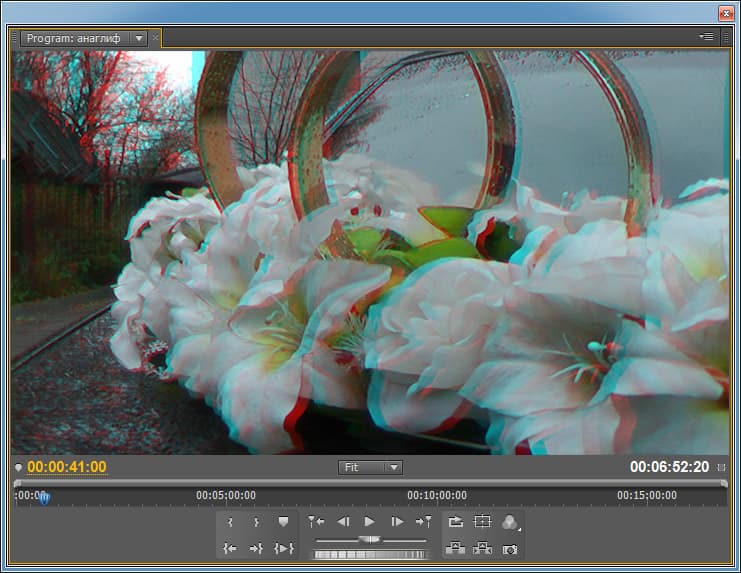Export a frame with the camera icon
This screenshot has height=573, width=741.
click(x=509, y=549)
